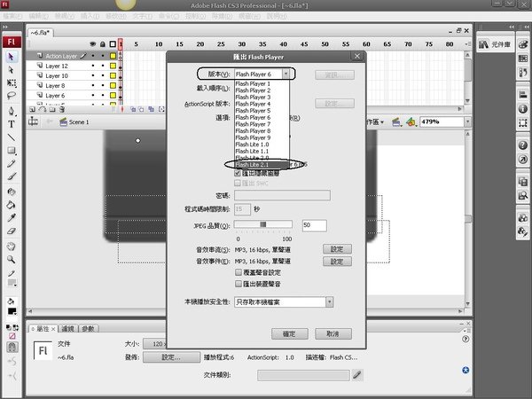Select the Rectangle tool

[x=12, y=151]
